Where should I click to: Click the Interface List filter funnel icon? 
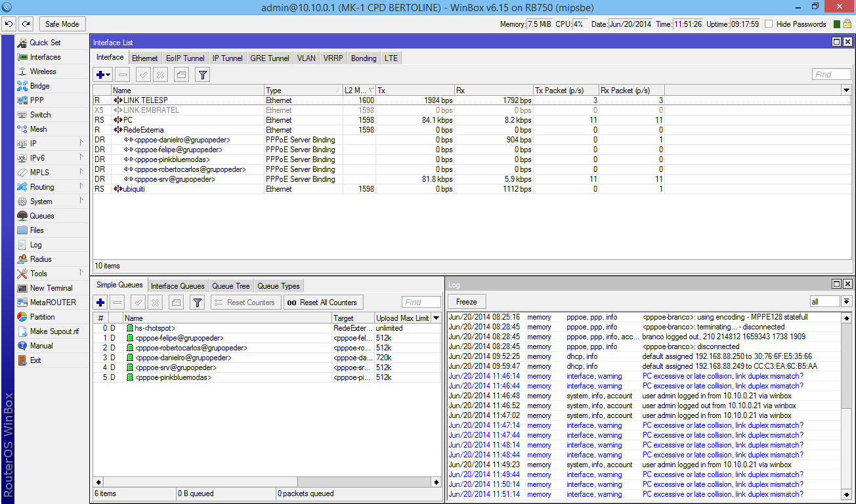click(203, 75)
